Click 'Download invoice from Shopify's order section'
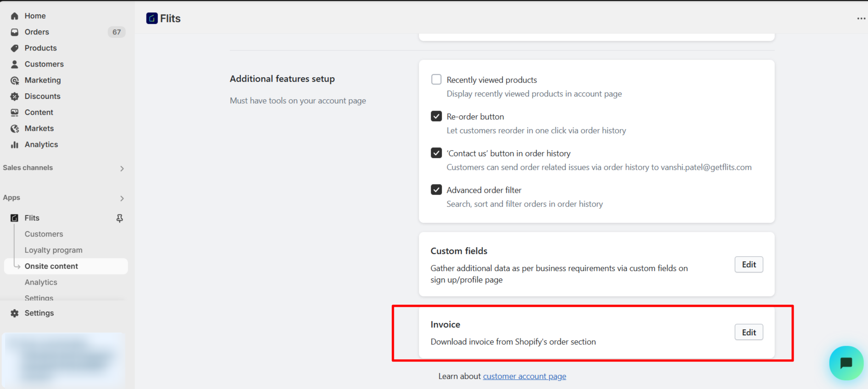This screenshot has width=868, height=389. click(x=513, y=342)
